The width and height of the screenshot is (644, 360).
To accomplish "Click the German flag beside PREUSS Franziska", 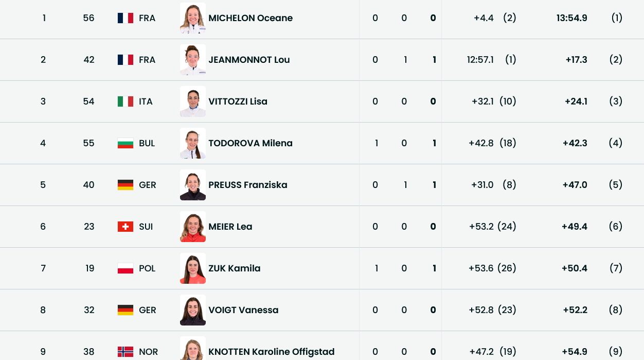I will [126, 185].
